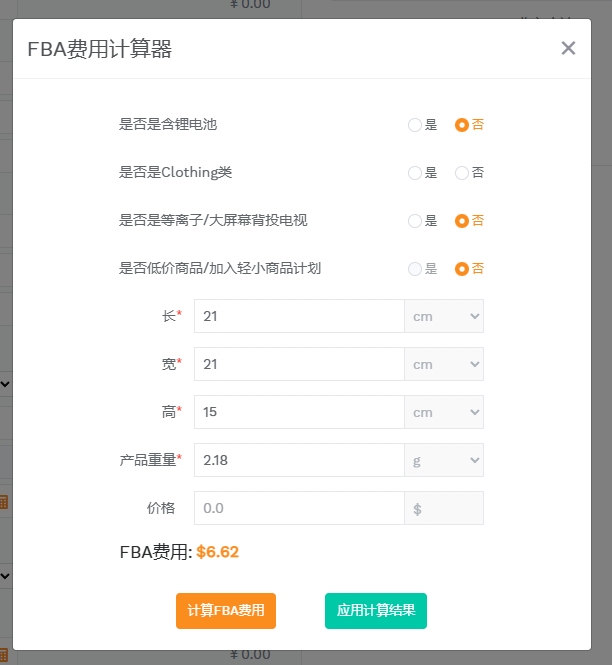Select 是 for 是否是含锂电池
Image resolution: width=612 pixels, height=665 pixels.
(415, 125)
